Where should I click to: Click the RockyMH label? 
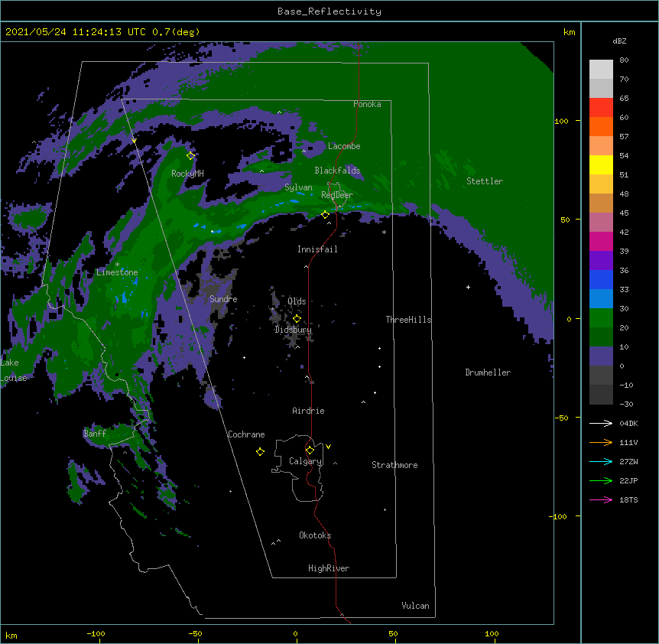click(187, 174)
